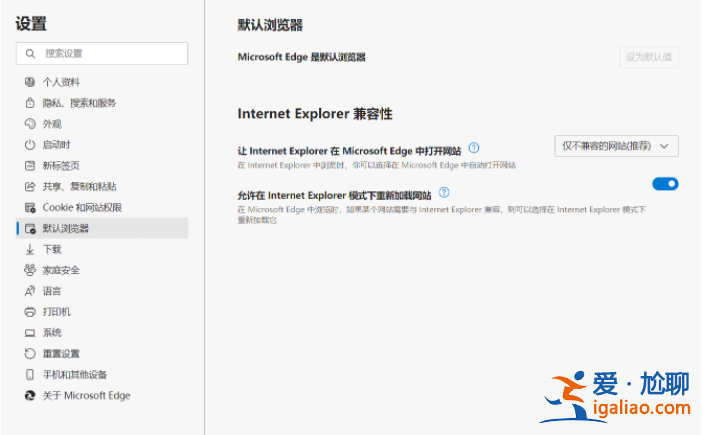Click the 语言 language icon
The height and width of the screenshot is (435, 703).
(x=30, y=291)
